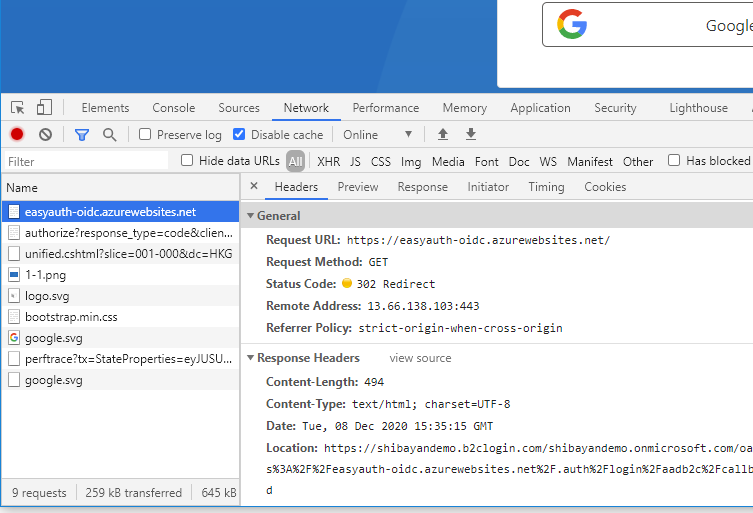Click the icon beside perftrace request
753x513 pixels.
(x=14, y=359)
